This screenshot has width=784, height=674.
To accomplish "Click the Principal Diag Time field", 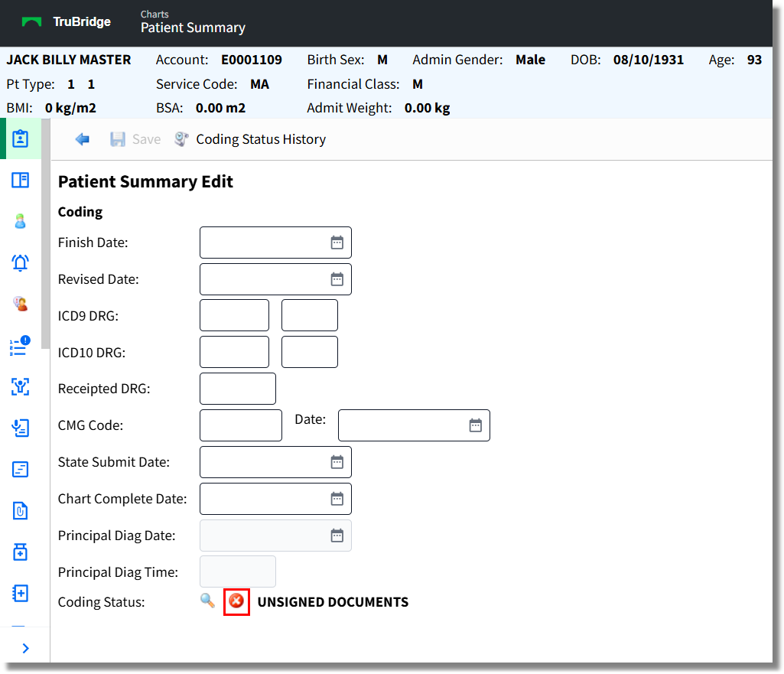I will (x=238, y=571).
